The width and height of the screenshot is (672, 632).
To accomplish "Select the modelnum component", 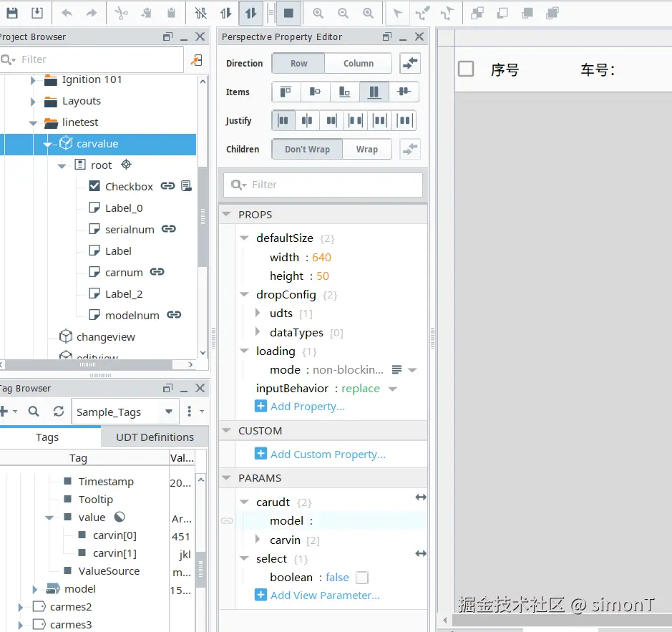I will (x=132, y=315).
